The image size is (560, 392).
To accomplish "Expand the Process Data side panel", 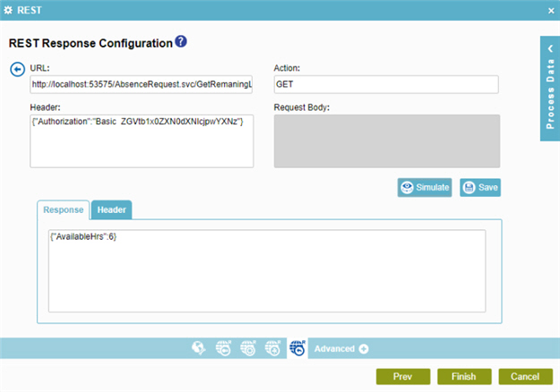I will coord(550,88).
